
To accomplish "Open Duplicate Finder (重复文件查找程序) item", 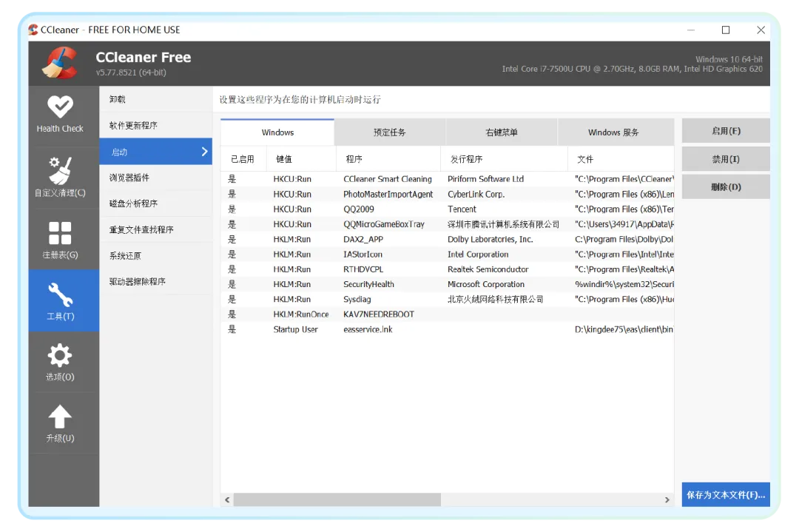I will 156,229.
